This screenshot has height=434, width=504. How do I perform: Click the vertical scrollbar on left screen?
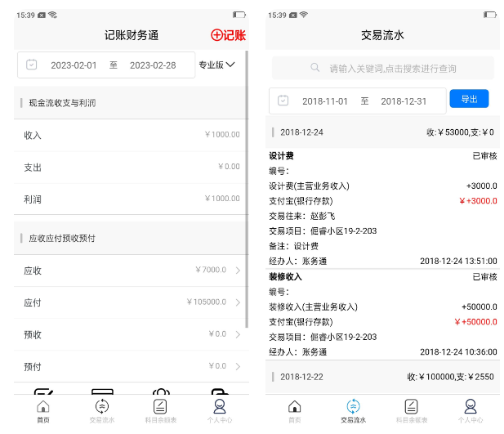(x=247, y=189)
